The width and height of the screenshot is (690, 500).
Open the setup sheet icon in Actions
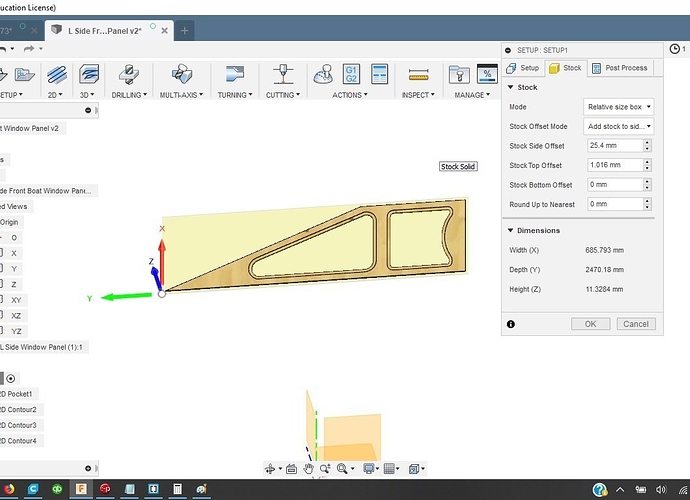click(379, 74)
